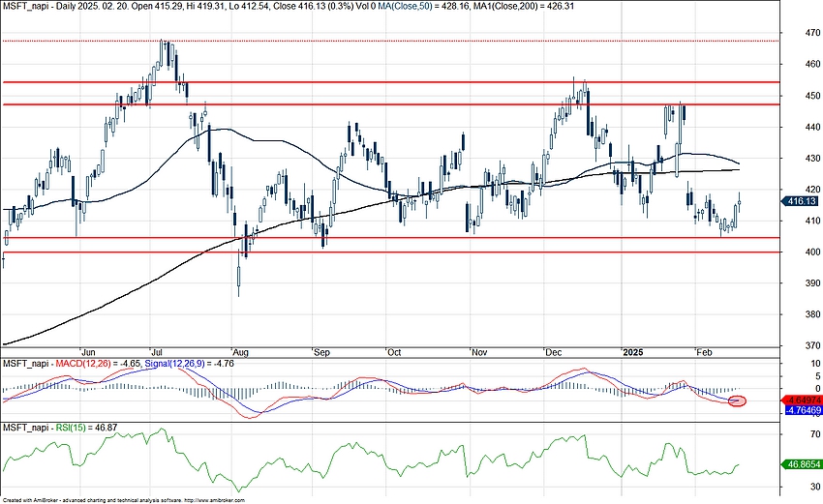Click the 370 price axis label
The image size is (823, 504).
click(812, 345)
